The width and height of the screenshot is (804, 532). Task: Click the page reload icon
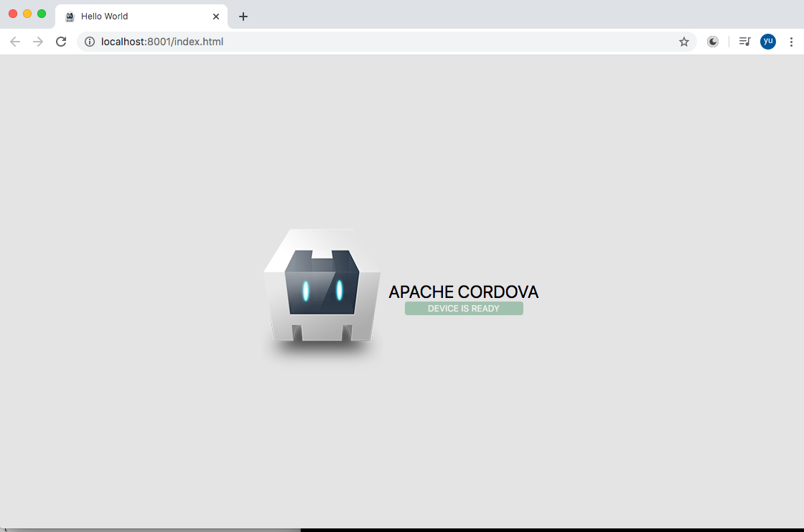(x=61, y=42)
